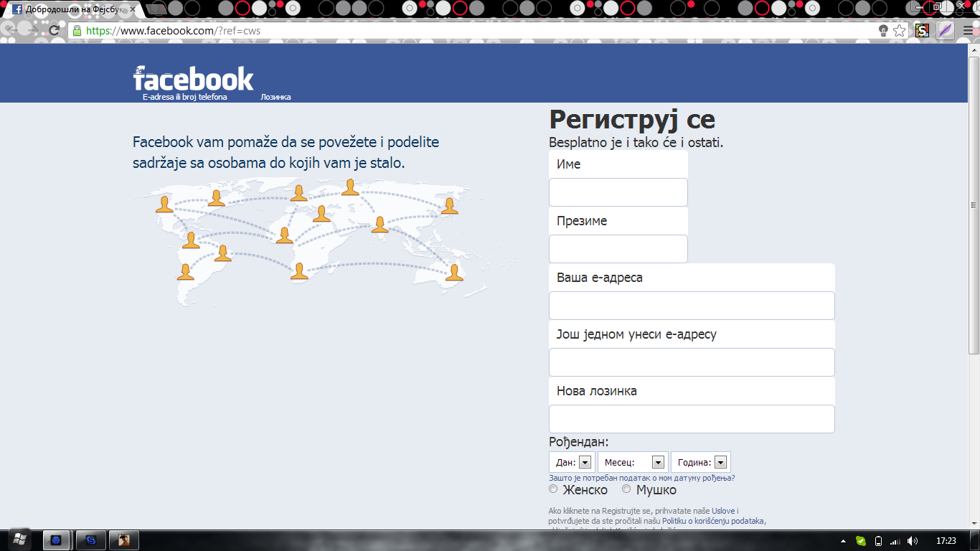Click the Besplatno je i tako će i ostati text
Viewport: 980px width, 551px height.
click(636, 142)
